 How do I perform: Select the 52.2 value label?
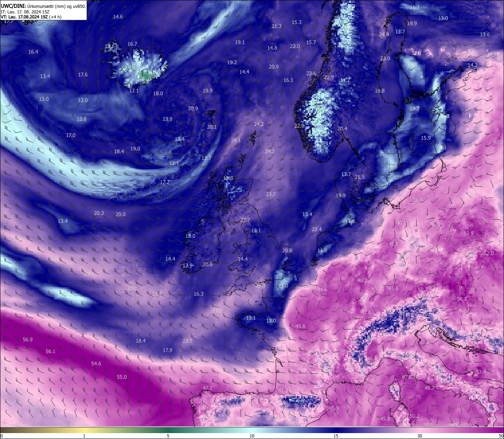pyautogui.click(x=422, y=290)
